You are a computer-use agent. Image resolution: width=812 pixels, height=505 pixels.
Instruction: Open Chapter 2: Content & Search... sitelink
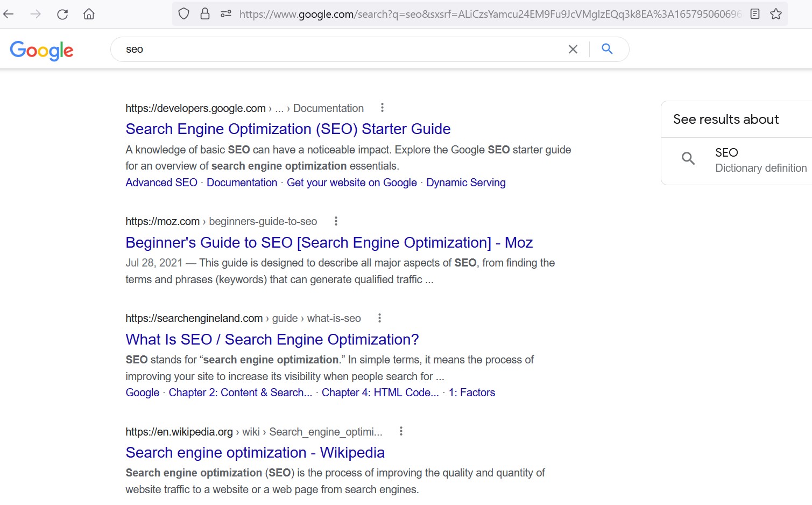coord(241,392)
